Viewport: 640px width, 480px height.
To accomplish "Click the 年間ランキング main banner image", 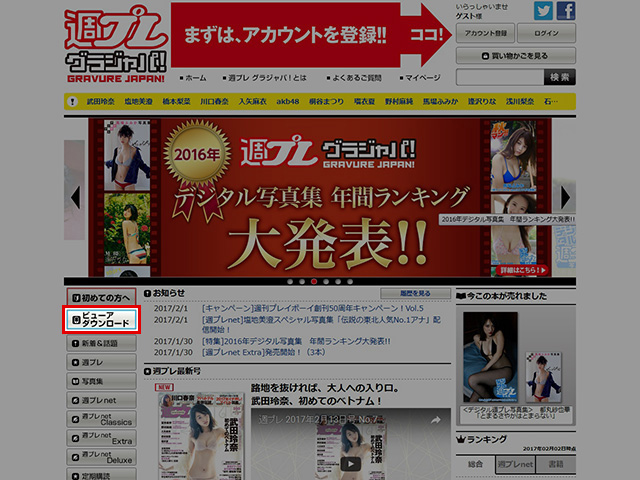I will point(320,198).
